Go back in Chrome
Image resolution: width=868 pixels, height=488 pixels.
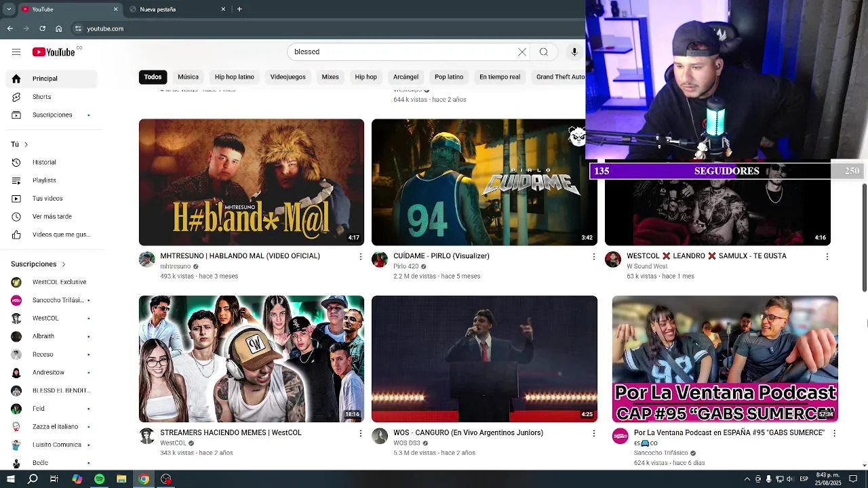point(9,28)
